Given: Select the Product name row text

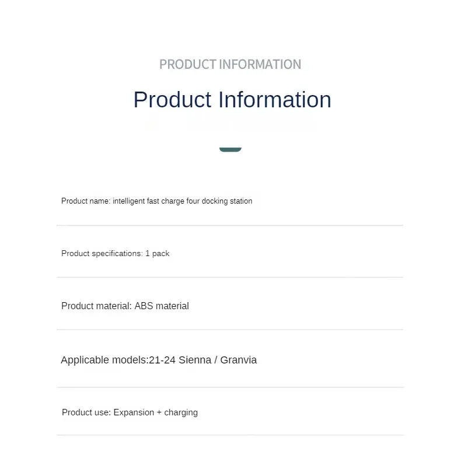Looking at the screenshot, I should 157,201.
